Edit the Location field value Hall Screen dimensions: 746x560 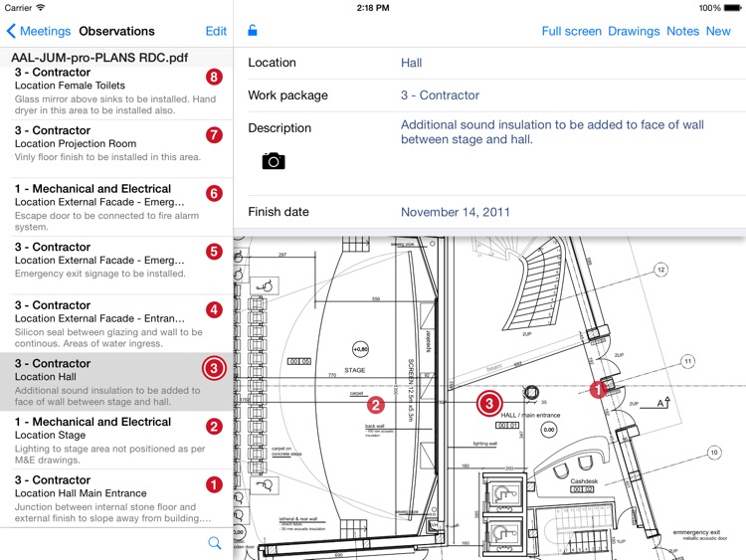point(411,63)
